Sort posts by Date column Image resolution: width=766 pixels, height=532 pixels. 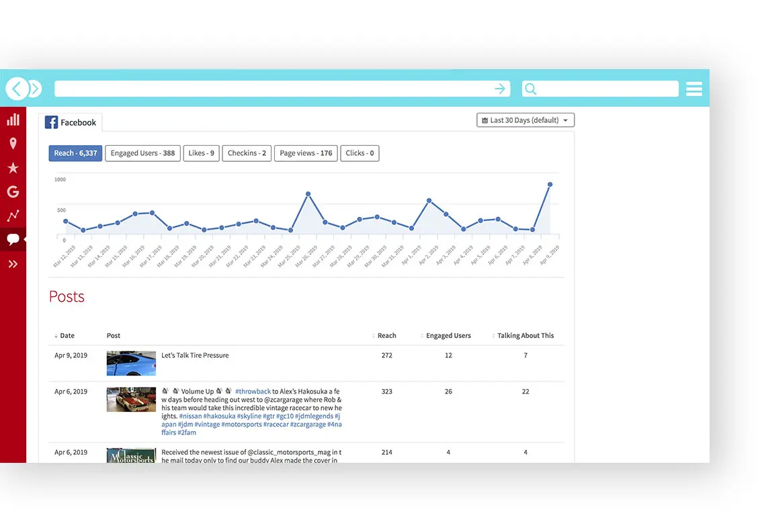pyautogui.click(x=67, y=336)
